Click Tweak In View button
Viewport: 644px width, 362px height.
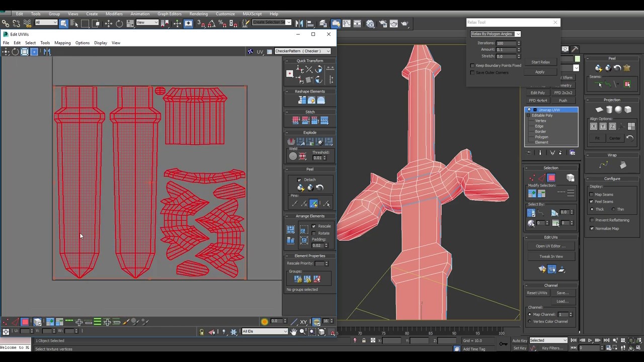coord(551,256)
